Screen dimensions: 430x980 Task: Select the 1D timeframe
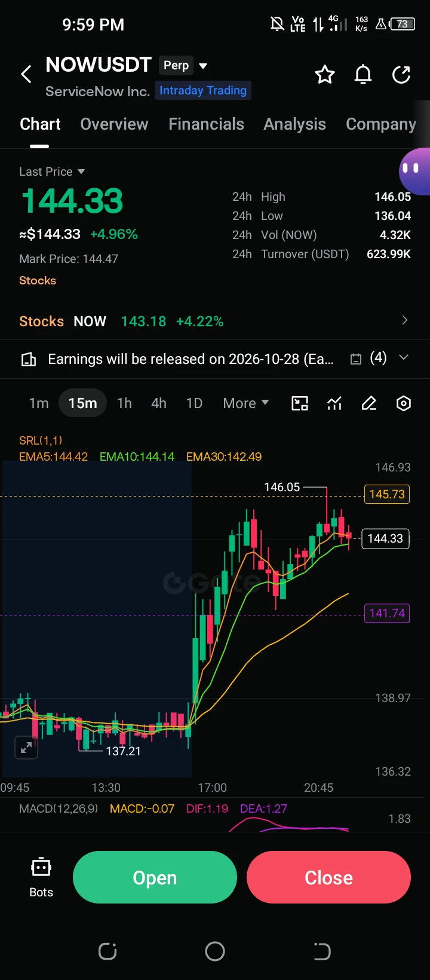pyautogui.click(x=194, y=403)
